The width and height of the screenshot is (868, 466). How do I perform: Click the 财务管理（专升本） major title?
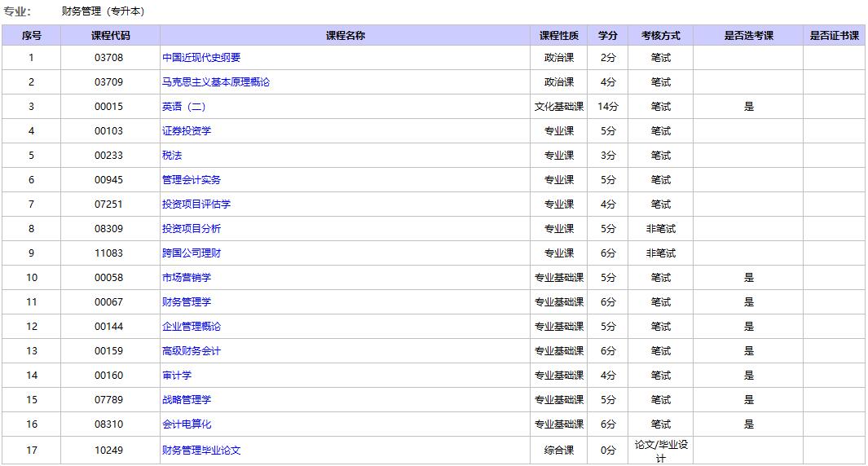103,11
